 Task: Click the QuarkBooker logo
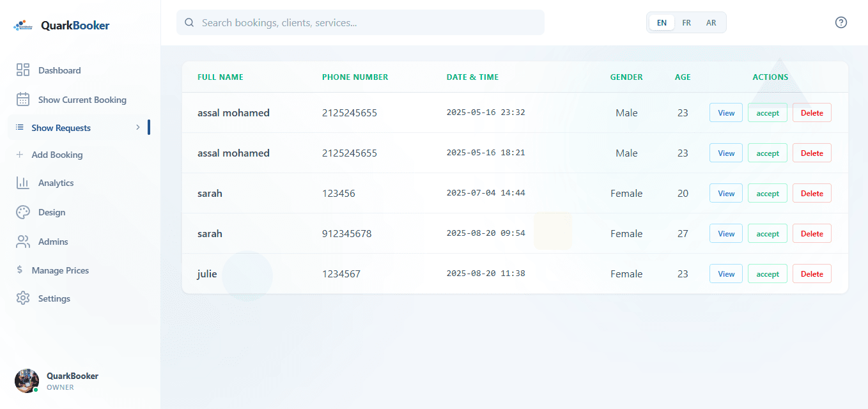click(x=23, y=24)
